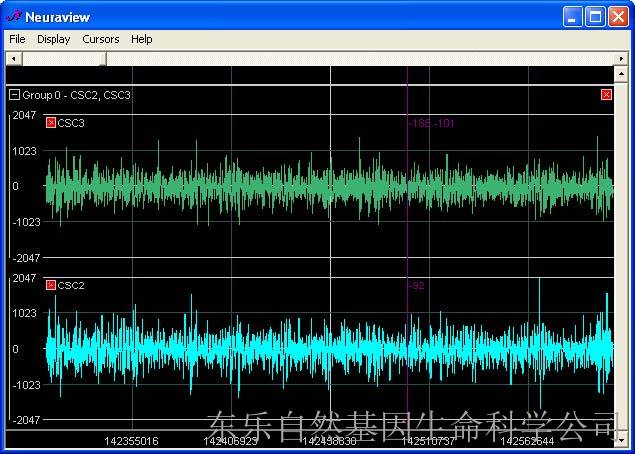Remove the CSC3 channel with its red X
The width and height of the screenshot is (635, 454).
tap(51, 123)
